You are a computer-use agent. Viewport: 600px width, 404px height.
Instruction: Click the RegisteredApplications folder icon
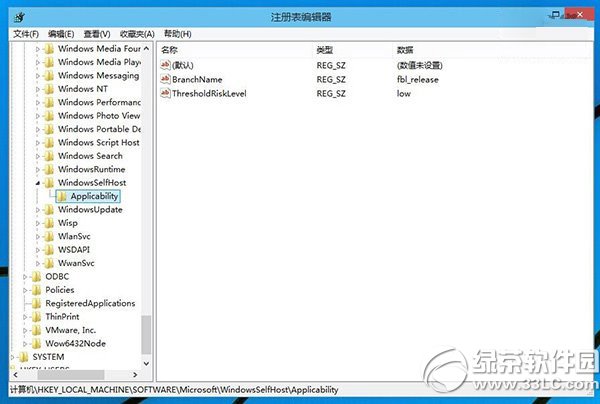[36, 303]
